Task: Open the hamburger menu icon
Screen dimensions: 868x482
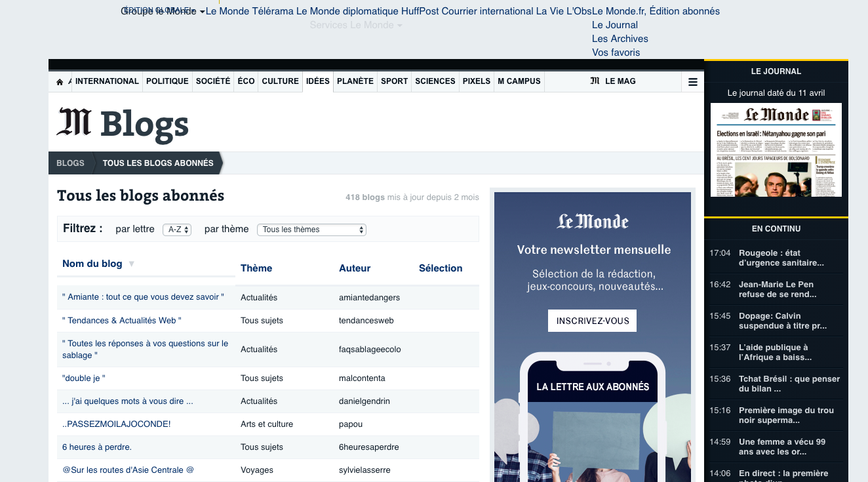Action: pyautogui.click(x=693, y=82)
